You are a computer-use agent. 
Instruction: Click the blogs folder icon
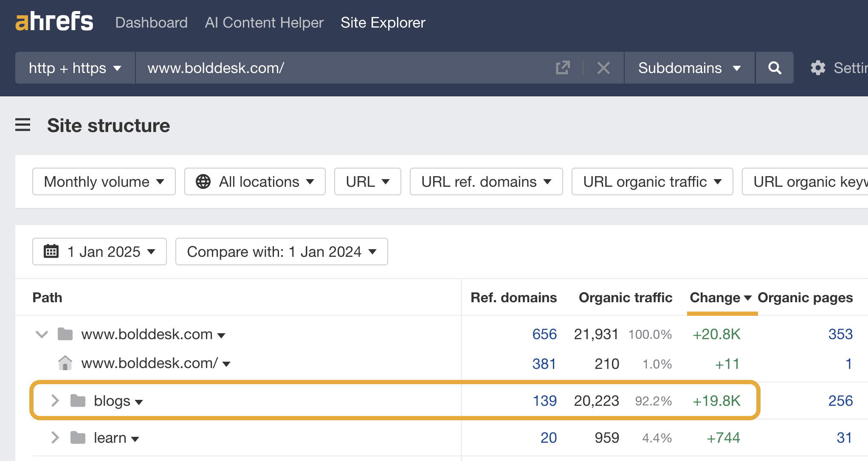click(78, 400)
